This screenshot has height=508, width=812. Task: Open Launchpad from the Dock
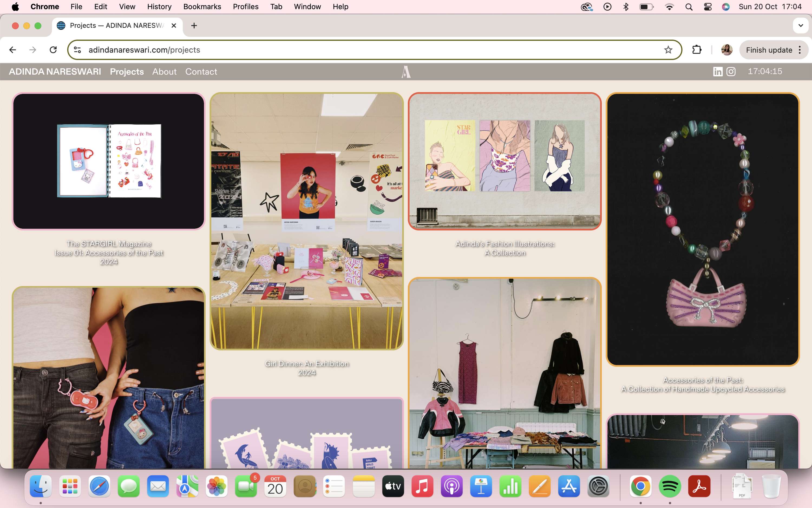coord(70,486)
